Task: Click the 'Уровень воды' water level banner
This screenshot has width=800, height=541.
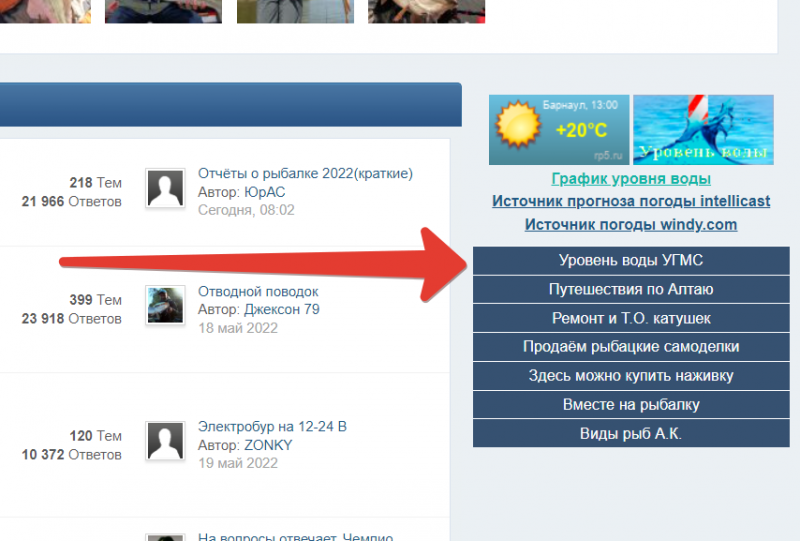Action: coord(703,130)
